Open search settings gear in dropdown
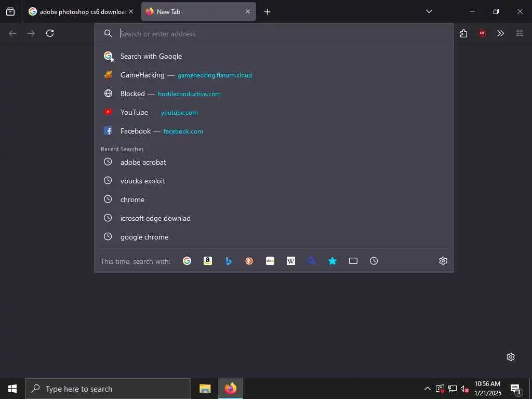The height and width of the screenshot is (399, 532). (x=443, y=261)
